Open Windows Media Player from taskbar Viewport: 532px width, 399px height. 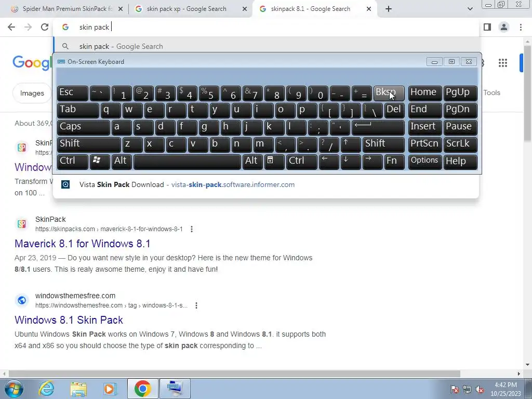(x=110, y=389)
